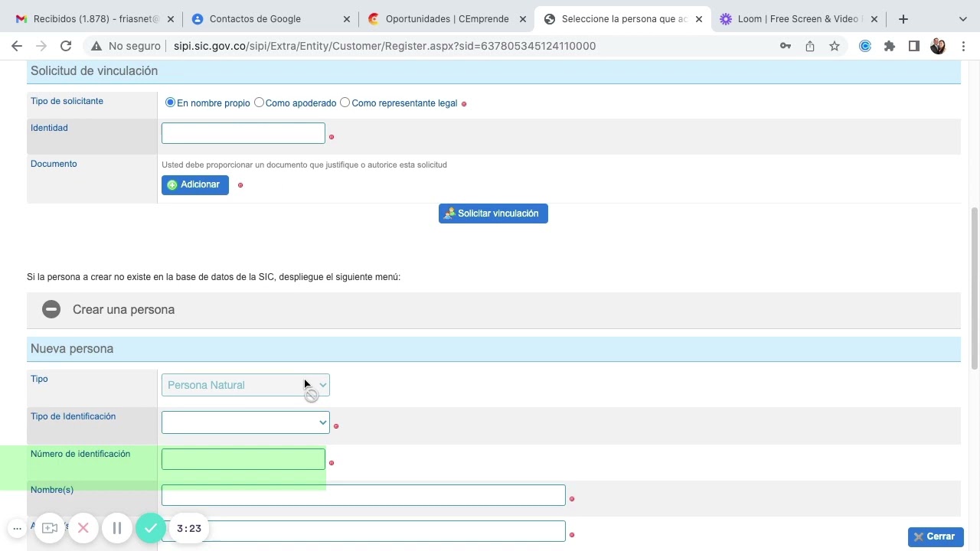The image size is (980, 551).
Task: Click the Loom timer showing 3:23
Action: 189,528
